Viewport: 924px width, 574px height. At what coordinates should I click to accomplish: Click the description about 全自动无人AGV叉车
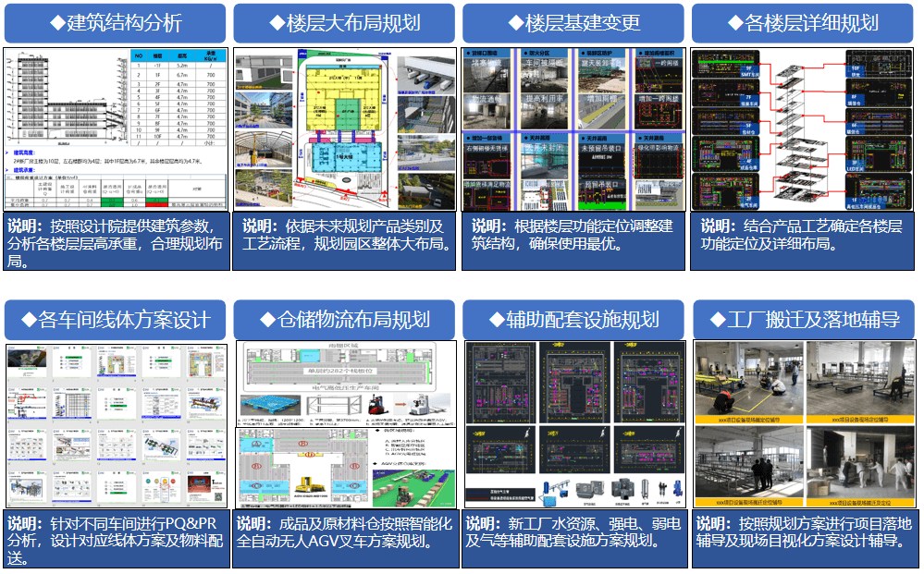click(x=344, y=532)
